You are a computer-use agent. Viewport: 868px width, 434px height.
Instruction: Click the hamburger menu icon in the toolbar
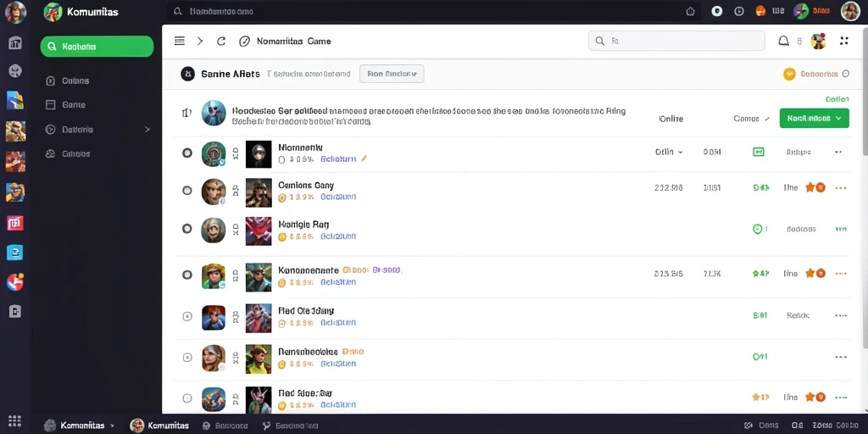pyautogui.click(x=180, y=41)
